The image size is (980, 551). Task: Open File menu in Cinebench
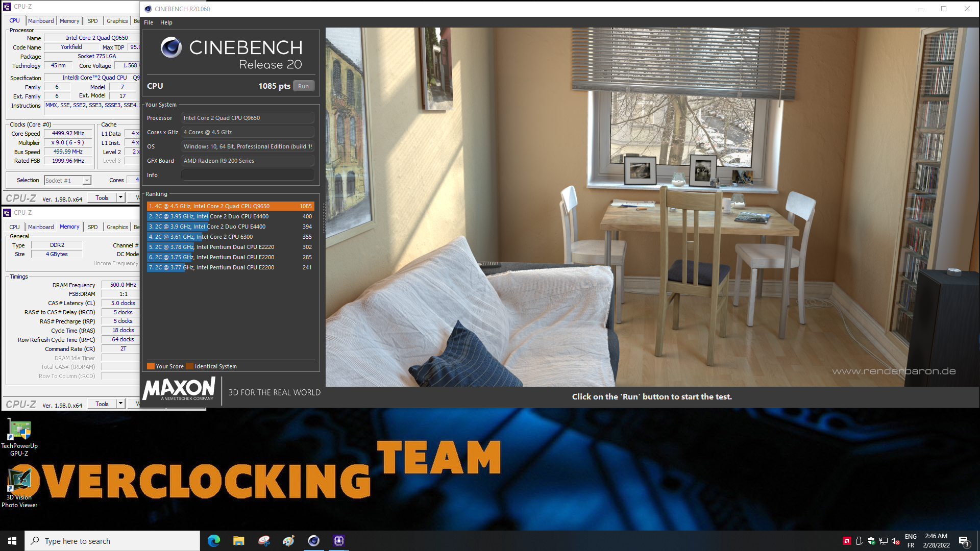[149, 22]
